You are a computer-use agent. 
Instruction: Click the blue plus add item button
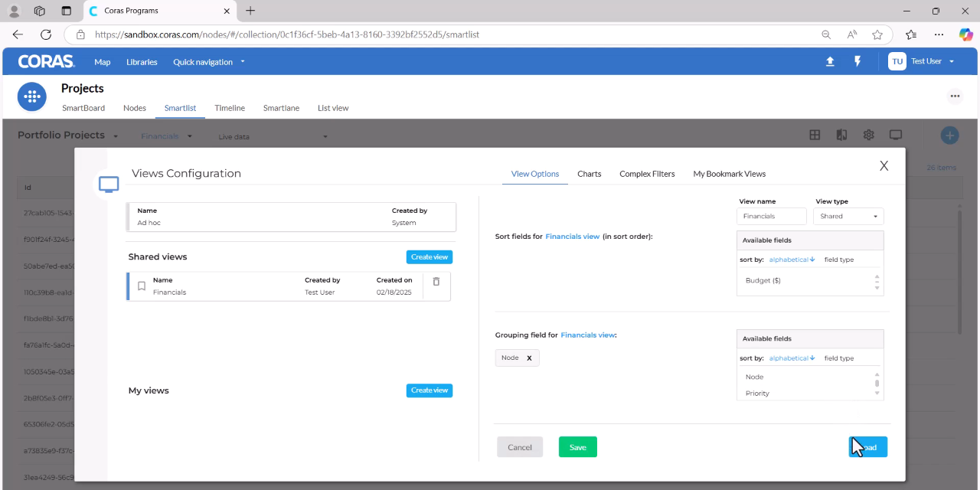(x=949, y=136)
